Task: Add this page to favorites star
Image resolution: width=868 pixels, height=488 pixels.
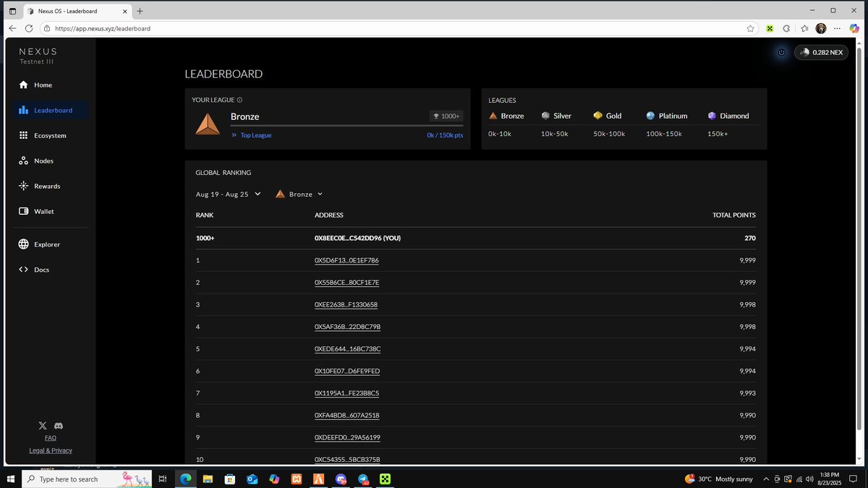Action: pos(751,28)
